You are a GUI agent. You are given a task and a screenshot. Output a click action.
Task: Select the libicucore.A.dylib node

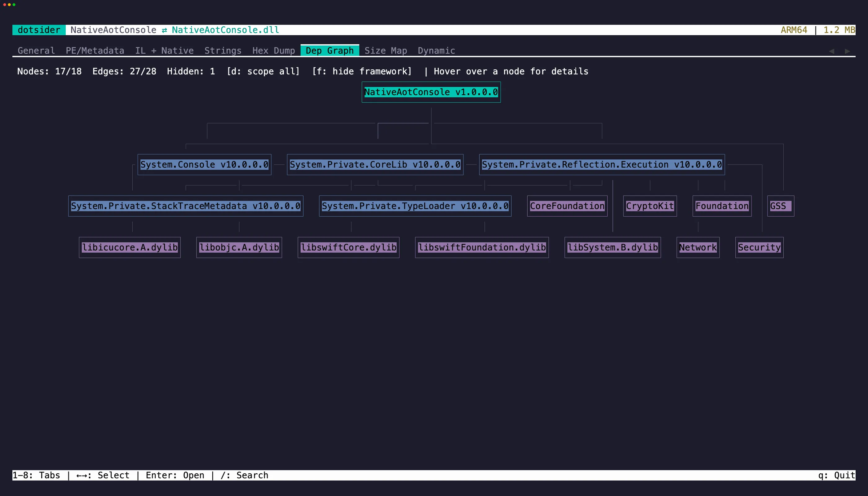[x=130, y=247]
